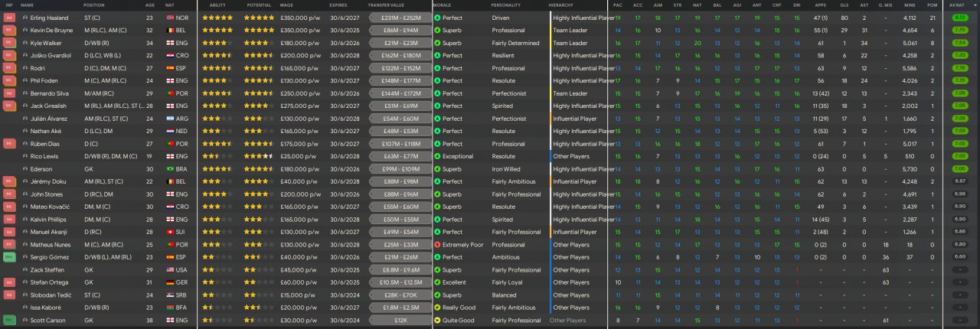Click Kyle Walker's Superb morale icon
The image size is (980, 329).
pyautogui.click(x=437, y=43)
